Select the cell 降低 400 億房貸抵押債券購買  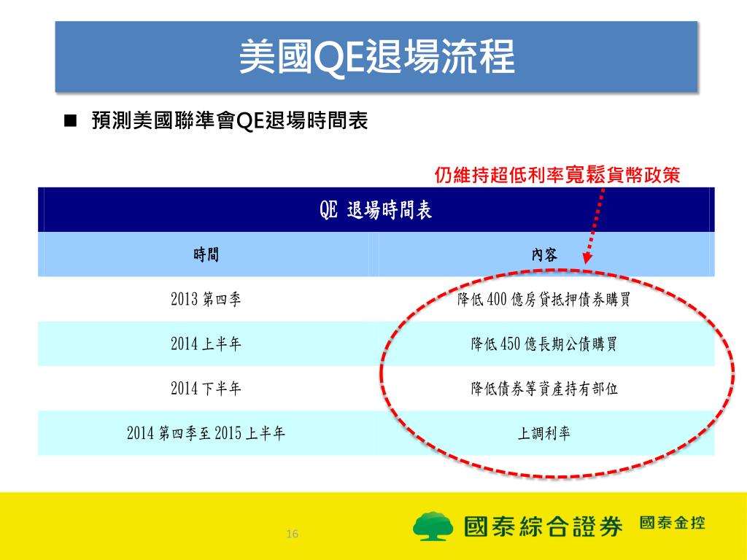coord(544,299)
